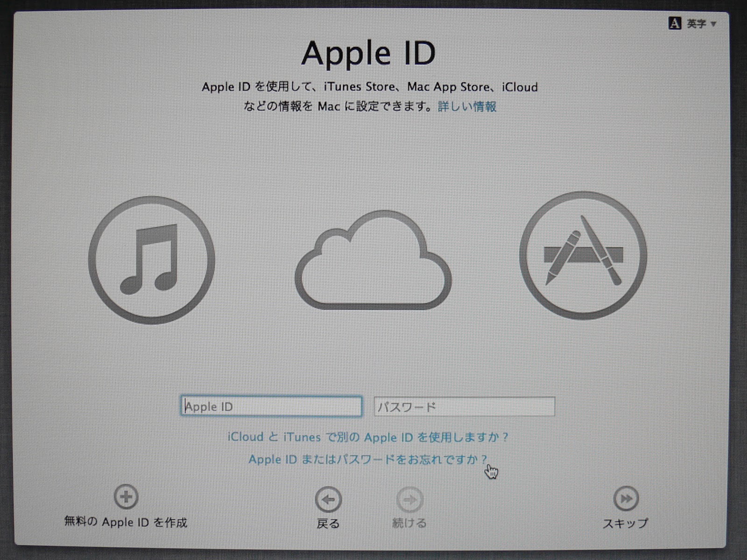The image size is (747, 560).
Task: Click the 'Apple ID' heading text
Action: tap(368, 54)
